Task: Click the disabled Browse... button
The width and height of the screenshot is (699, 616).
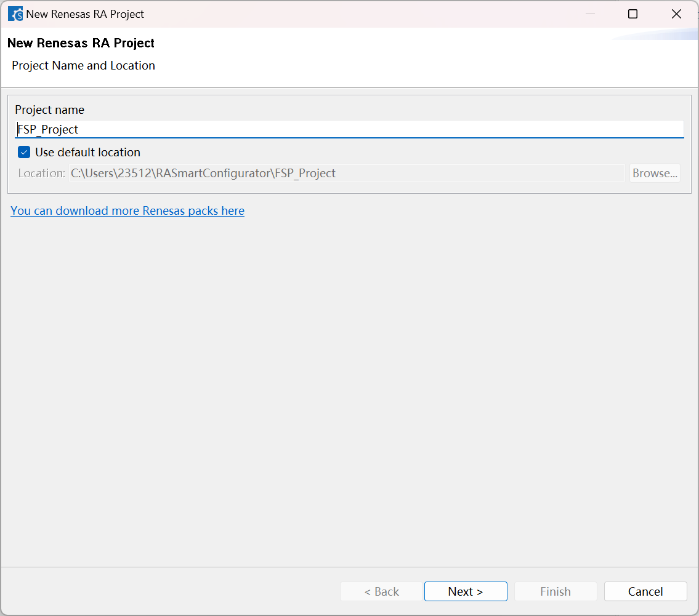Action: point(655,173)
